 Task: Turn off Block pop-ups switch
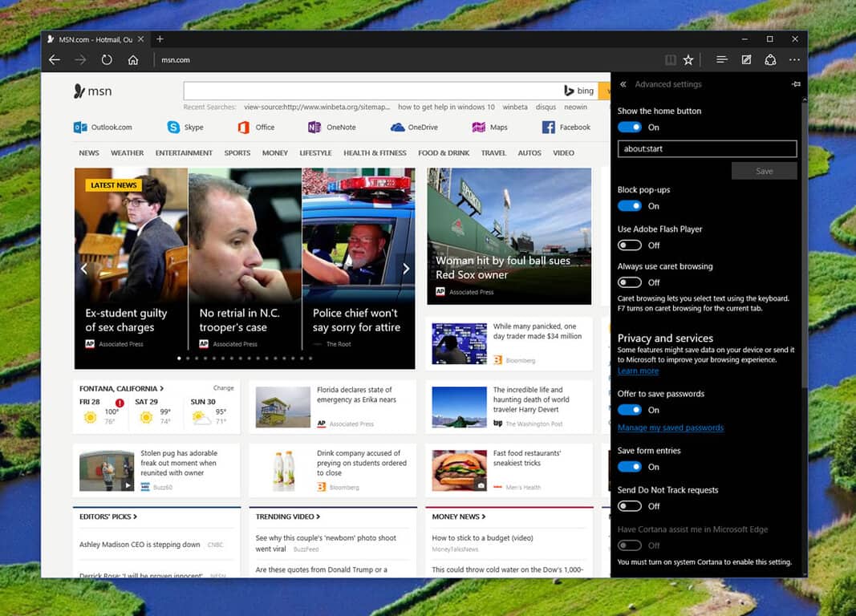tap(630, 205)
